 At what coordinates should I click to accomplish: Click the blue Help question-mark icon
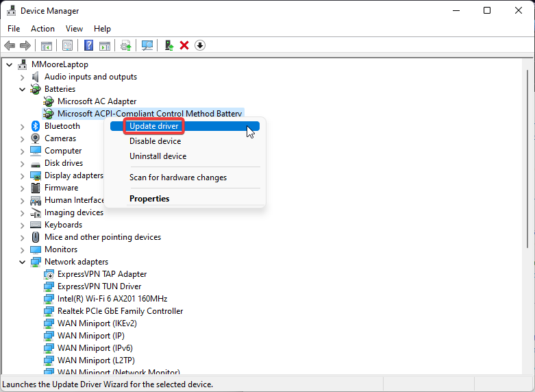[x=89, y=45]
